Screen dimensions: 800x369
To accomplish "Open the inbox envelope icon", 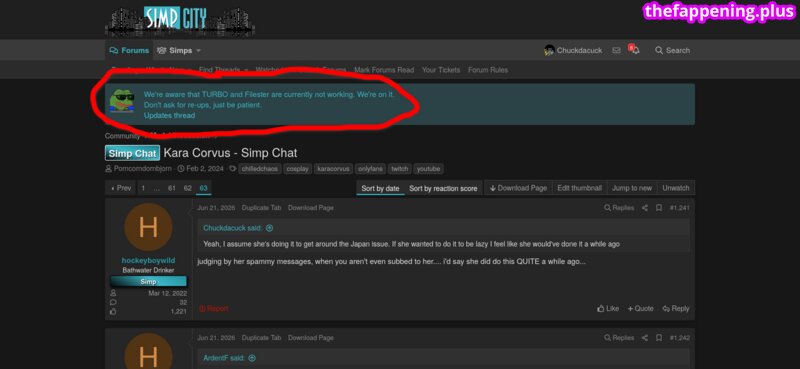I will pyautogui.click(x=616, y=51).
